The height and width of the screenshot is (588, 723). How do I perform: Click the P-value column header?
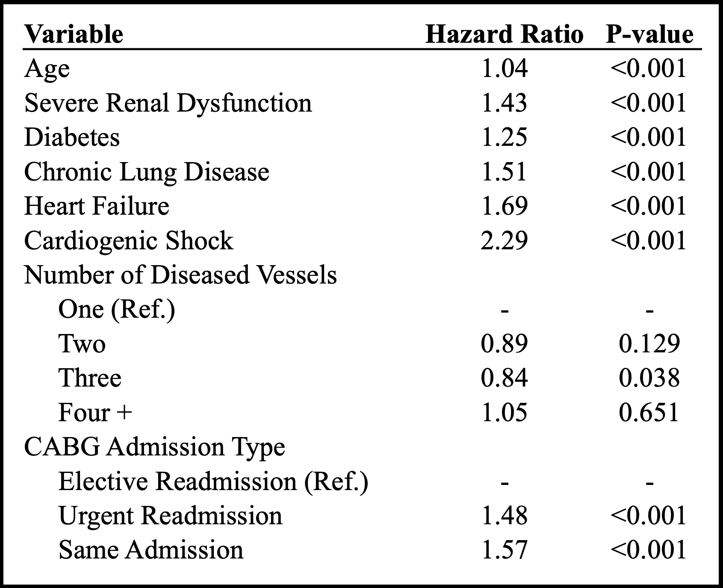[649, 34]
